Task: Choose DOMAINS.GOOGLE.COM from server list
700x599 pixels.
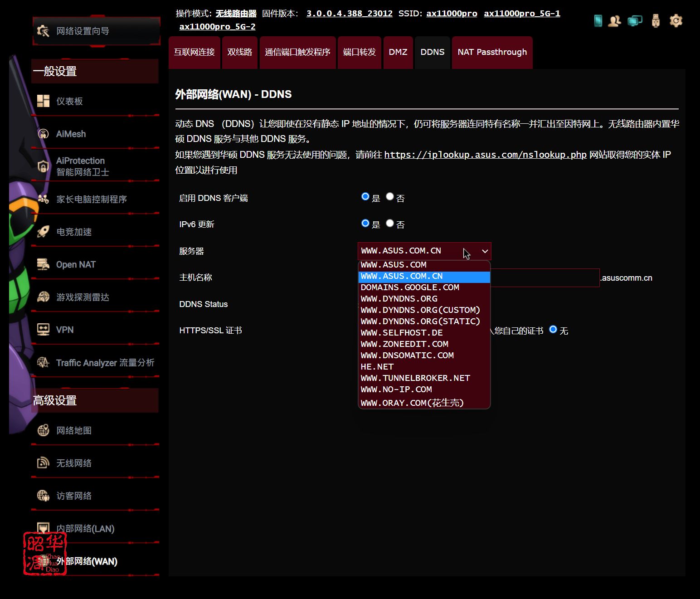Action: point(424,287)
